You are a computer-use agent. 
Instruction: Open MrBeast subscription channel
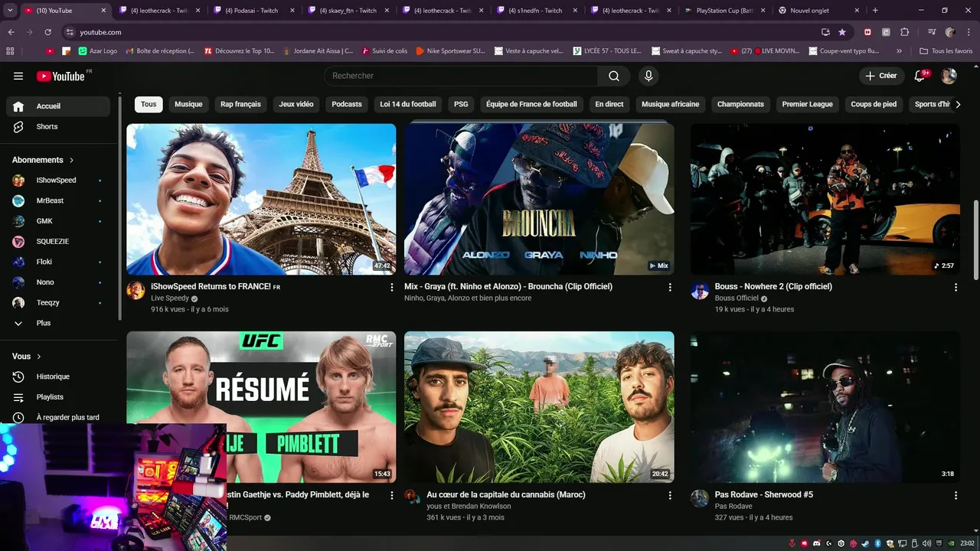coord(58,201)
